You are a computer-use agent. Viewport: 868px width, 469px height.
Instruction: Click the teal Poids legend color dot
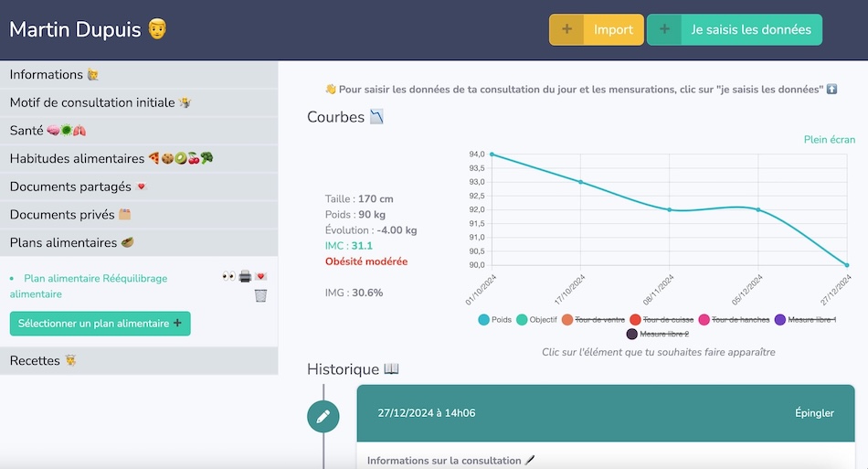click(483, 319)
